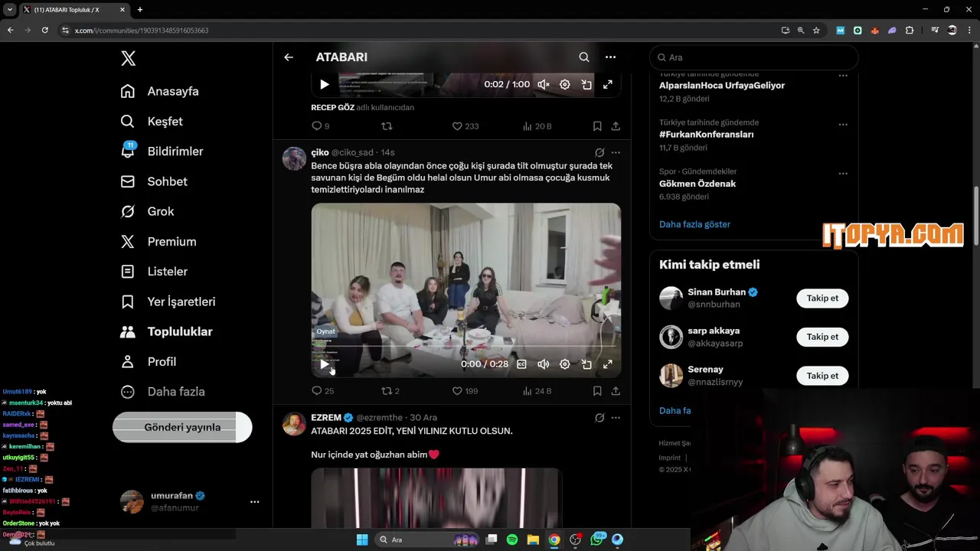Toggle picture-in-picture on top video

click(x=586, y=84)
